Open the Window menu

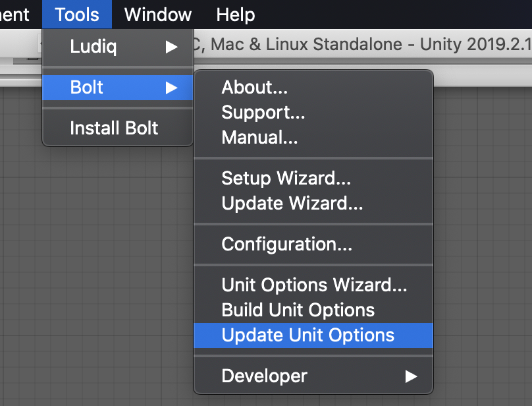pyautogui.click(x=157, y=14)
